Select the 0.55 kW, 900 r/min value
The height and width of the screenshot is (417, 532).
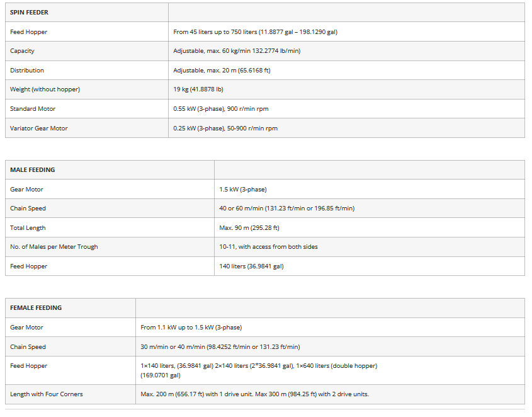point(221,109)
